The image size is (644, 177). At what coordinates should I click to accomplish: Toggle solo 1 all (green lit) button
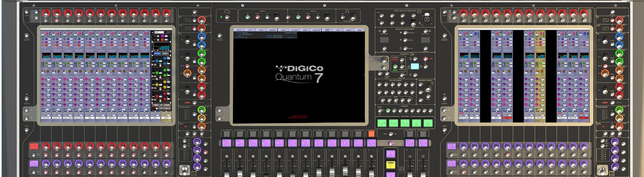coord(247,17)
